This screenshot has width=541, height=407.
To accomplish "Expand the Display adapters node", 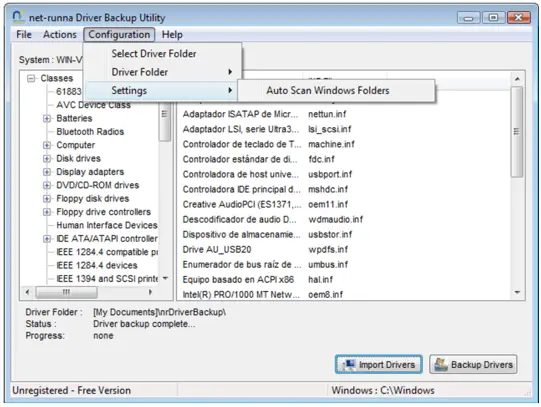I will click(x=47, y=172).
